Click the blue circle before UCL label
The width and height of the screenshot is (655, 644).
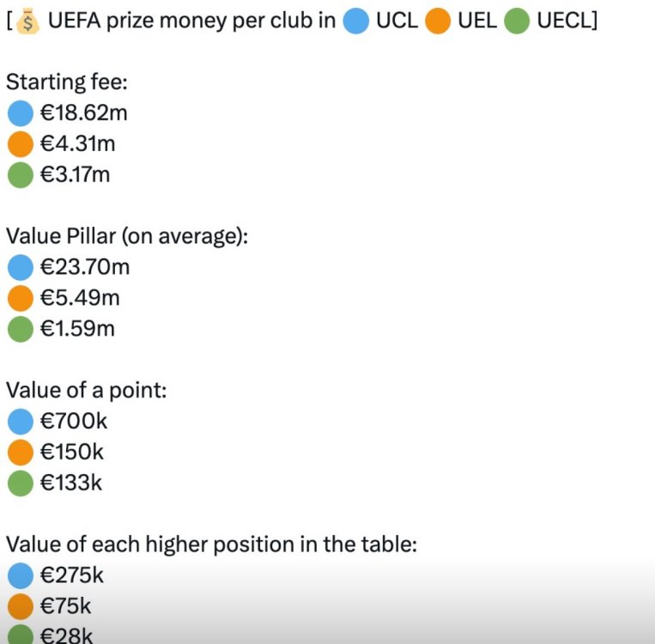[356, 21]
